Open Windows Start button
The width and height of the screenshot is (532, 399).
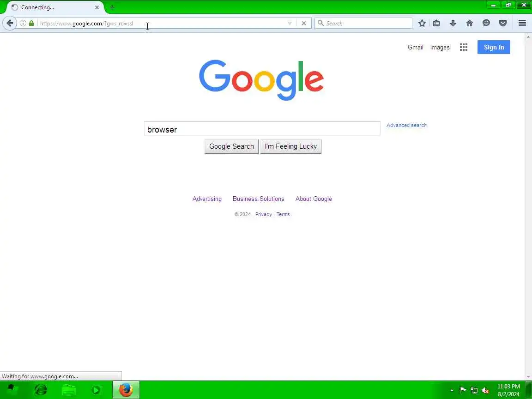point(12,390)
